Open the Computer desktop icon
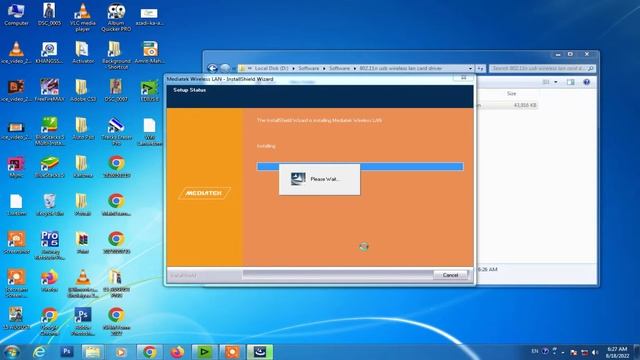 point(16,14)
